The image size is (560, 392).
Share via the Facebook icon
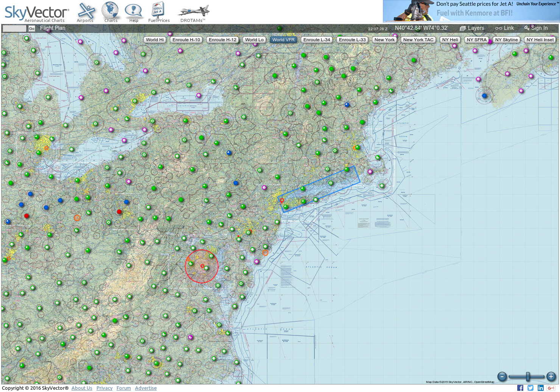click(520, 388)
